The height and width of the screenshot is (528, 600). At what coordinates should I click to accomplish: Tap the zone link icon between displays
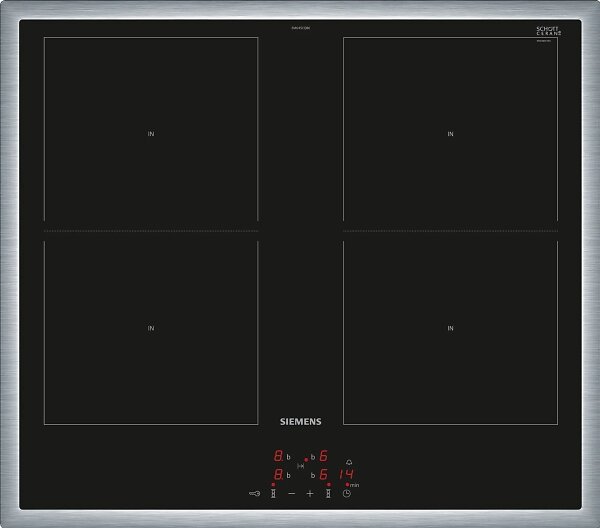pos(300,467)
